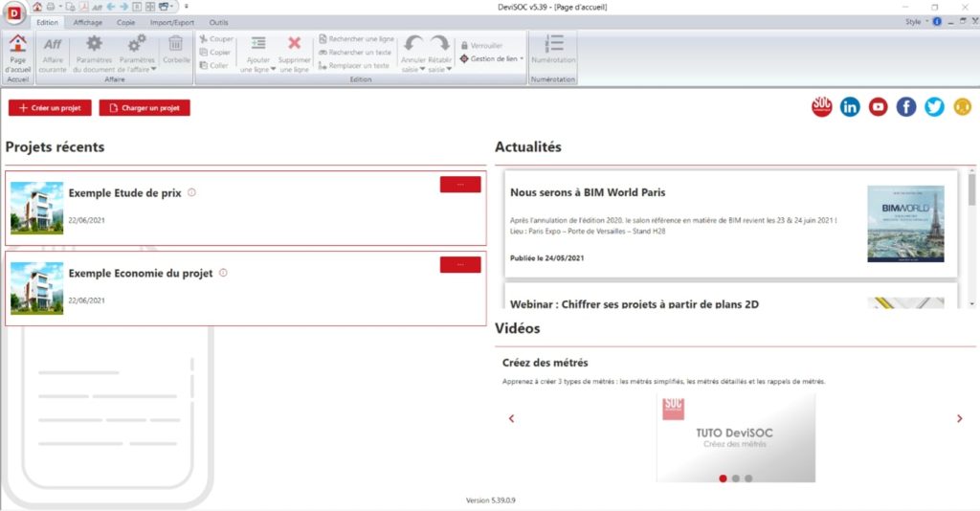Switch to the Outils ribbon tab

tap(218, 22)
